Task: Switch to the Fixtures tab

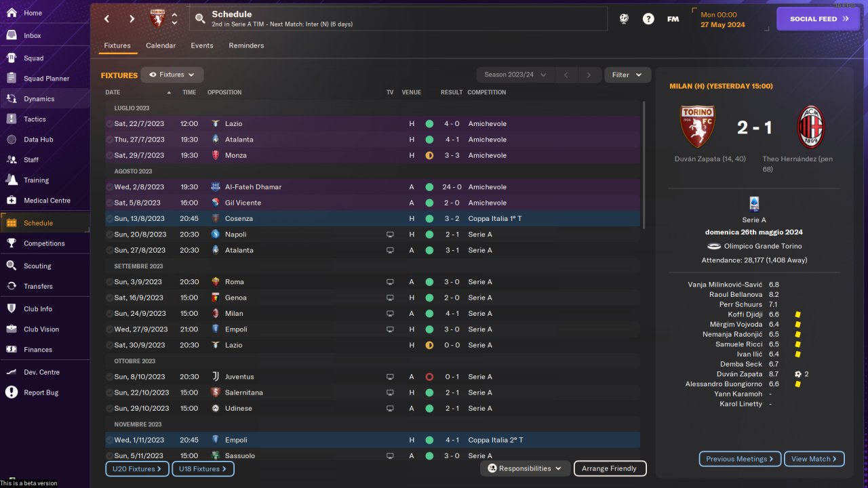Action: [117, 45]
